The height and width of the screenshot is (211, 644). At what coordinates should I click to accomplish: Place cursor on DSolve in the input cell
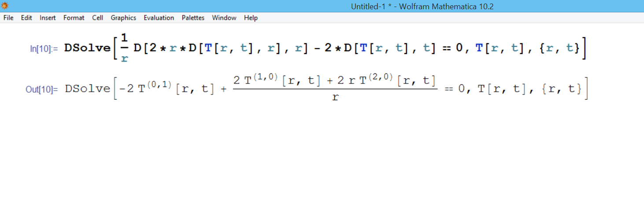pyautogui.click(x=87, y=48)
